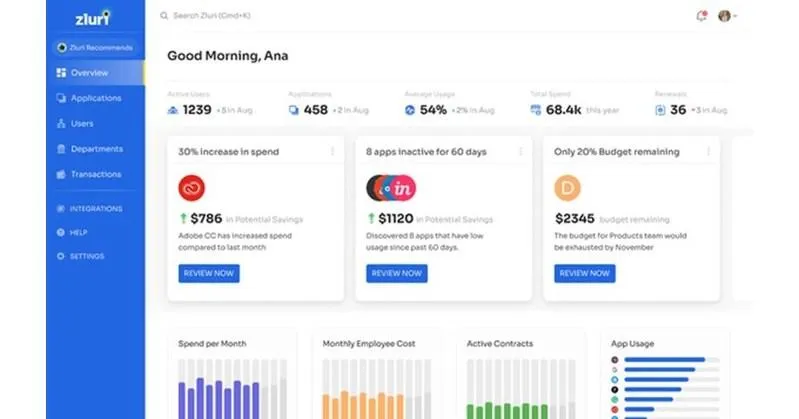The image size is (799, 419).
Task: Click the Renewals calendar icon beside 36
Action: [660, 110]
